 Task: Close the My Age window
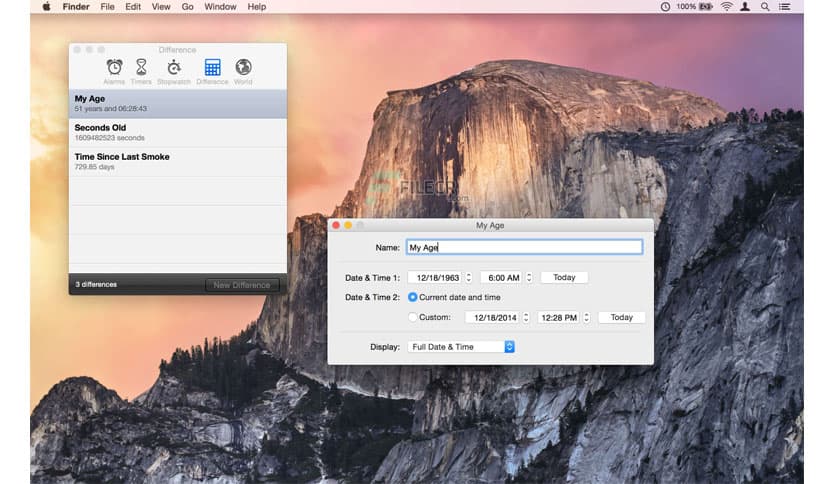point(336,225)
